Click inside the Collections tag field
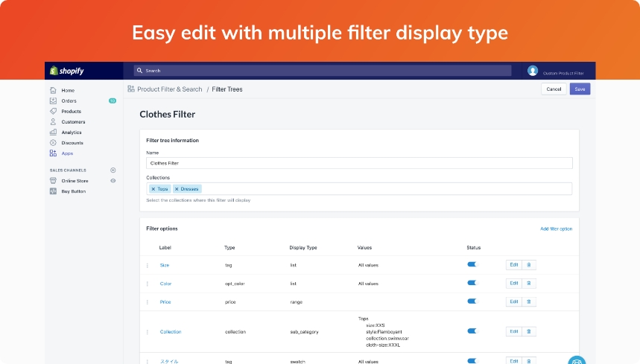 [359, 189]
